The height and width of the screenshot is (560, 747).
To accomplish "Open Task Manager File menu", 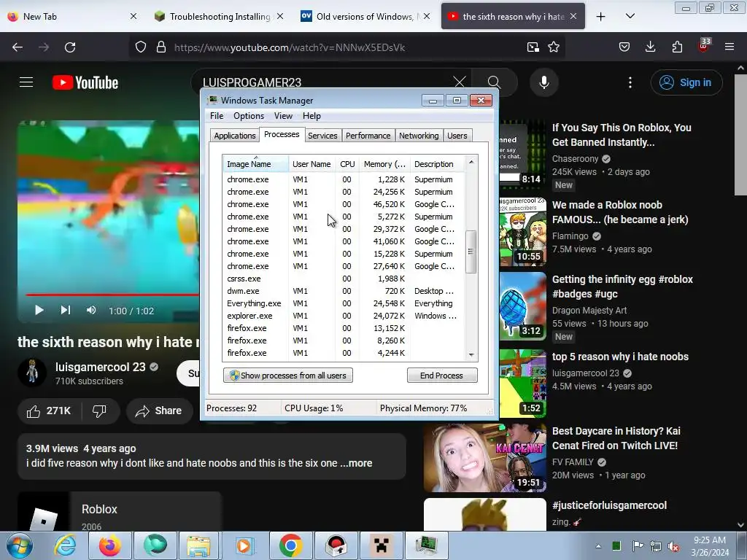I will click(216, 116).
